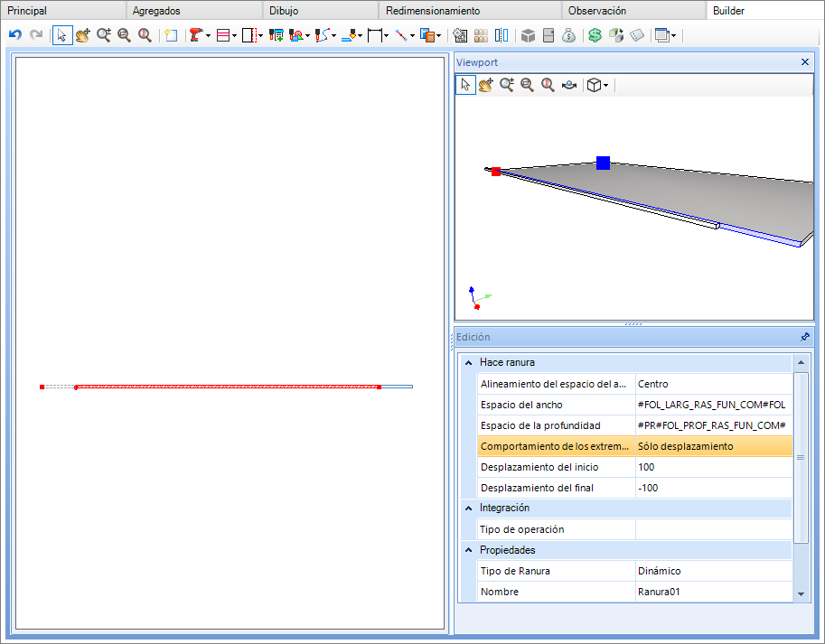Image resolution: width=825 pixels, height=644 pixels.
Task: Click the grey cabinet door icon
Action: pyautogui.click(x=548, y=35)
